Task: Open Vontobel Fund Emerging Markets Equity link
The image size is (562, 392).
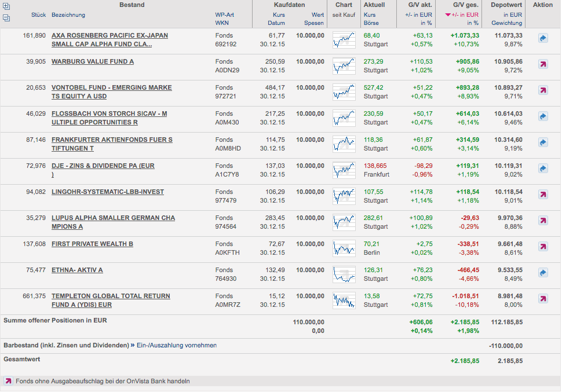Action: [111, 92]
